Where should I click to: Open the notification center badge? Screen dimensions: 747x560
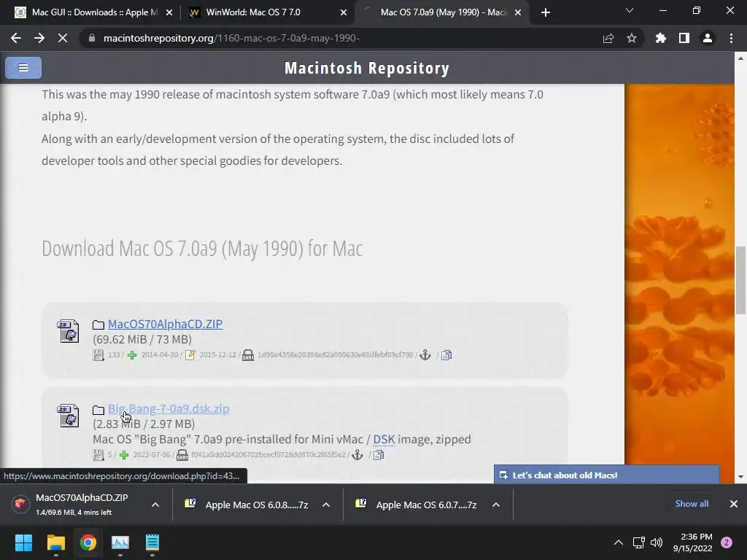coord(727,542)
